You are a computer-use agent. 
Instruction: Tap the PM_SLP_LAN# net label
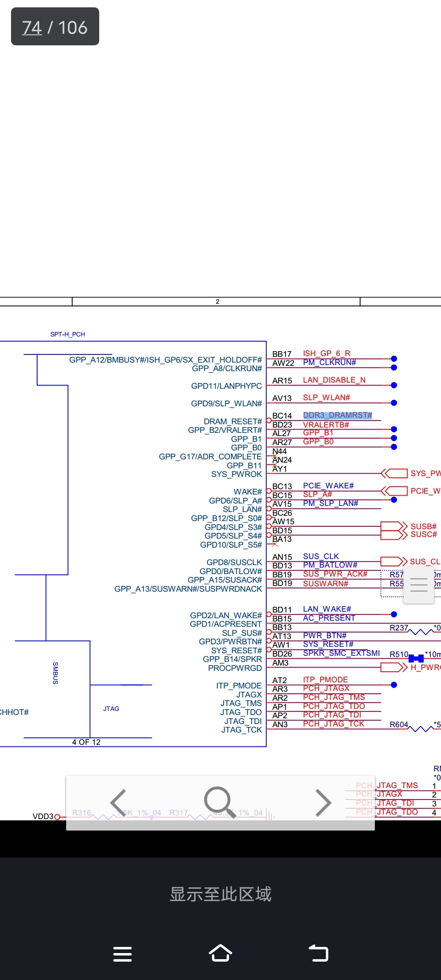tap(331, 503)
